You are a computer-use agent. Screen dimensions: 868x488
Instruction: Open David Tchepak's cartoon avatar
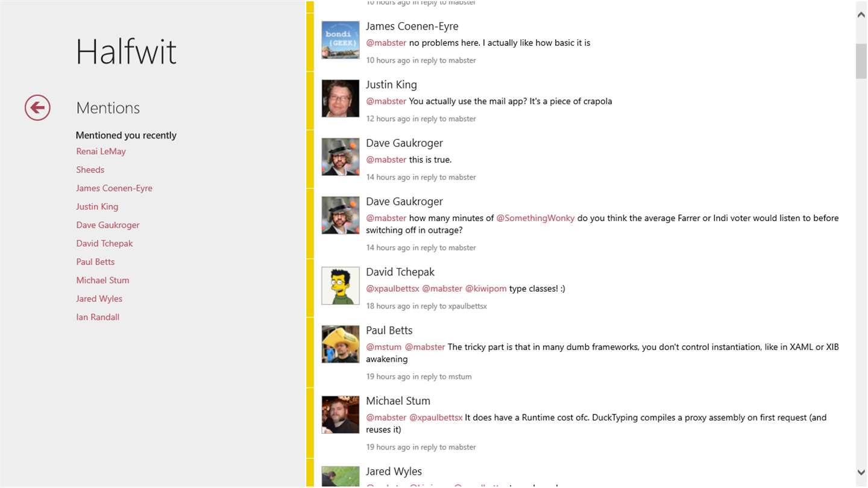[x=341, y=286]
